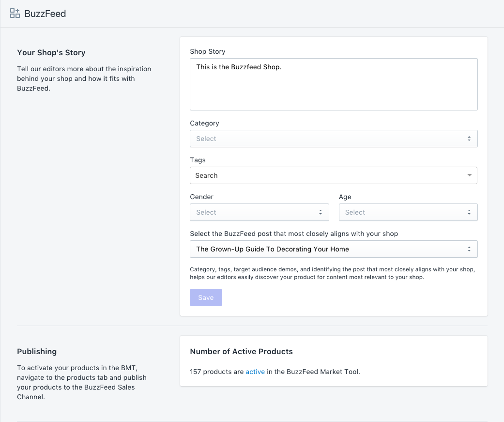
Task: Open the Age select dropdown
Action: tap(408, 212)
